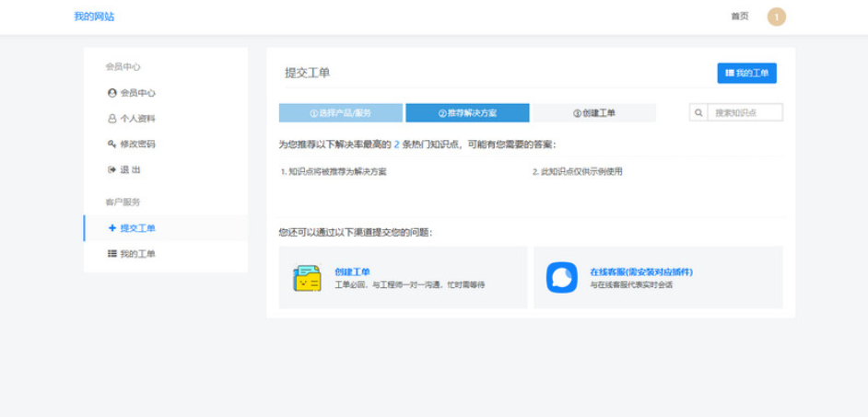Click the 个人资料 person icon
The width and height of the screenshot is (868, 417).
112,119
